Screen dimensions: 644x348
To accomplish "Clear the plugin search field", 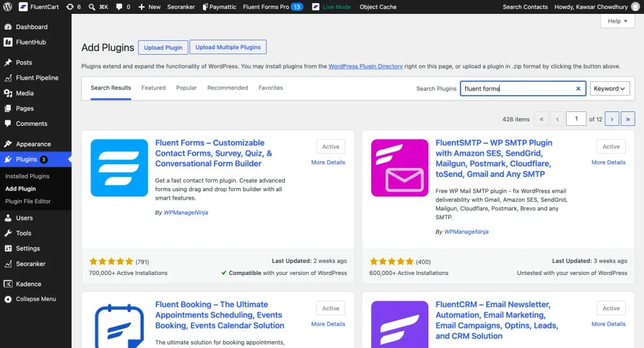I will point(578,88).
